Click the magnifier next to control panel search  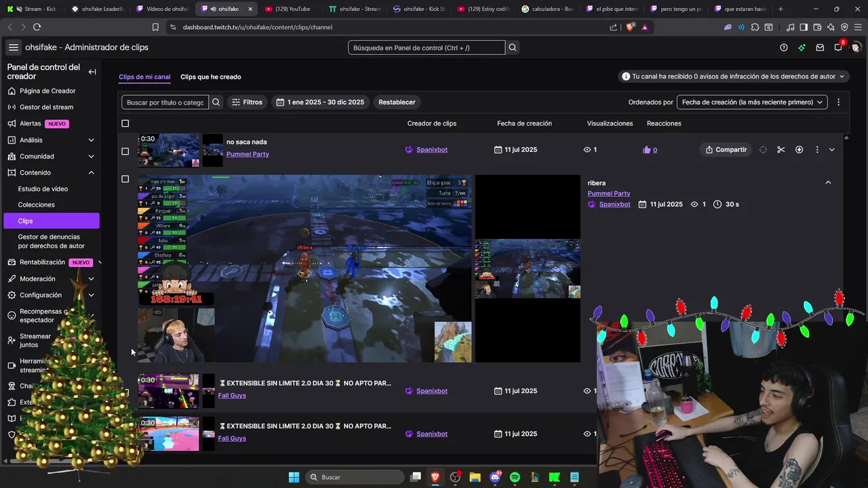513,47
